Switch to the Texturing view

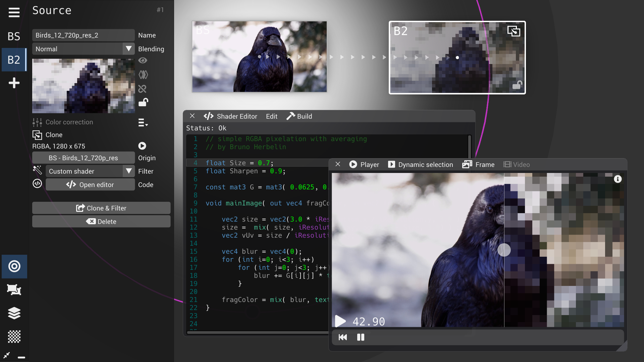click(x=14, y=337)
